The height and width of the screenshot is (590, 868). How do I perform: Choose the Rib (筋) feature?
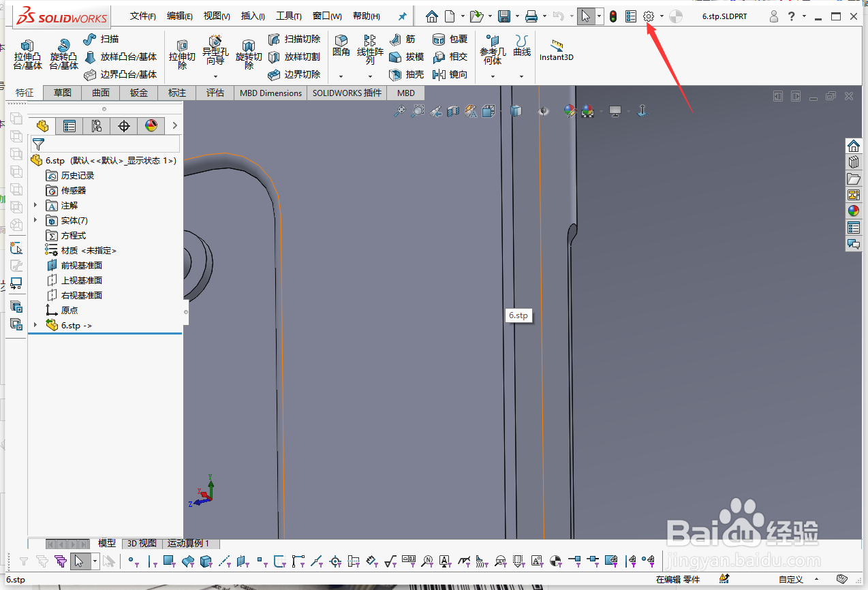point(402,40)
